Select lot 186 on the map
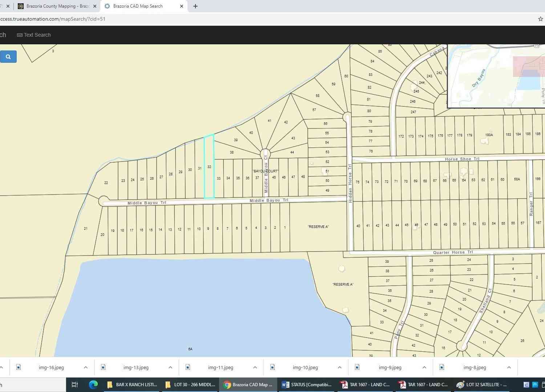545x392 pixels. (538, 134)
